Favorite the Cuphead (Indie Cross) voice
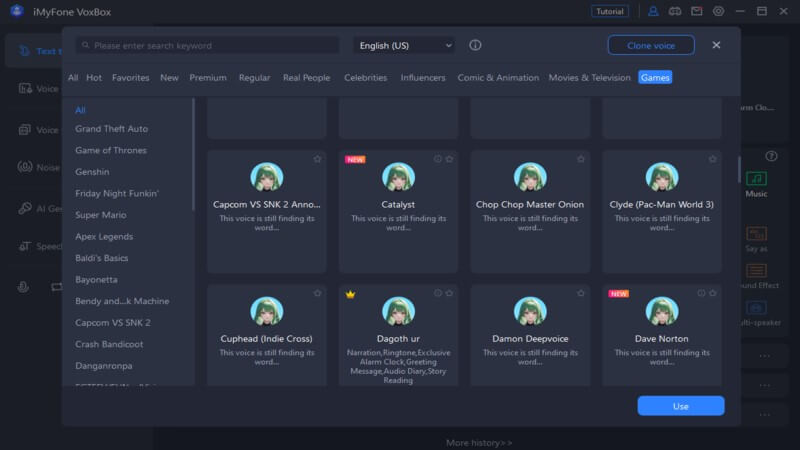 317,293
